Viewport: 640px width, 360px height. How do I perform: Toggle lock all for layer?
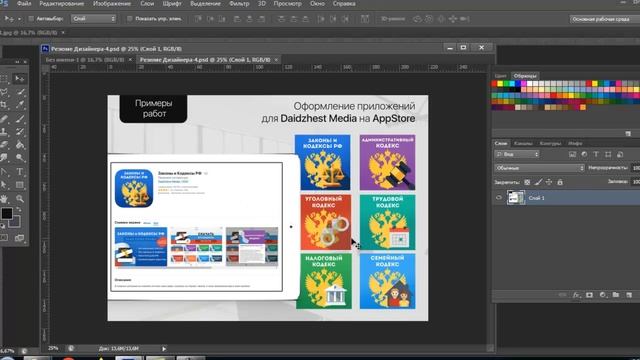560,182
